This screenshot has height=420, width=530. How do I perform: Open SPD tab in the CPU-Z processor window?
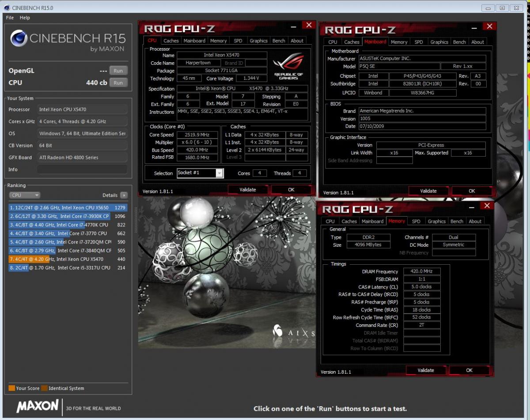click(x=238, y=41)
